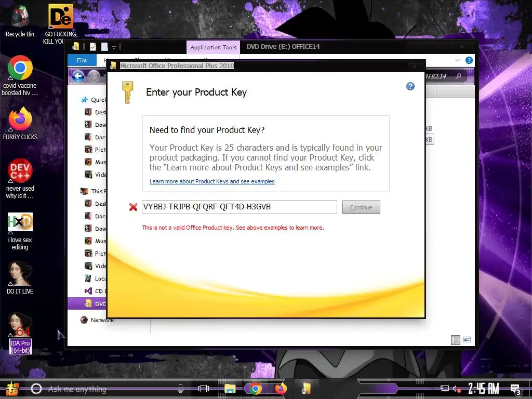Open the orange De desktop shortcut
532x399 pixels.
(x=60, y=24)
